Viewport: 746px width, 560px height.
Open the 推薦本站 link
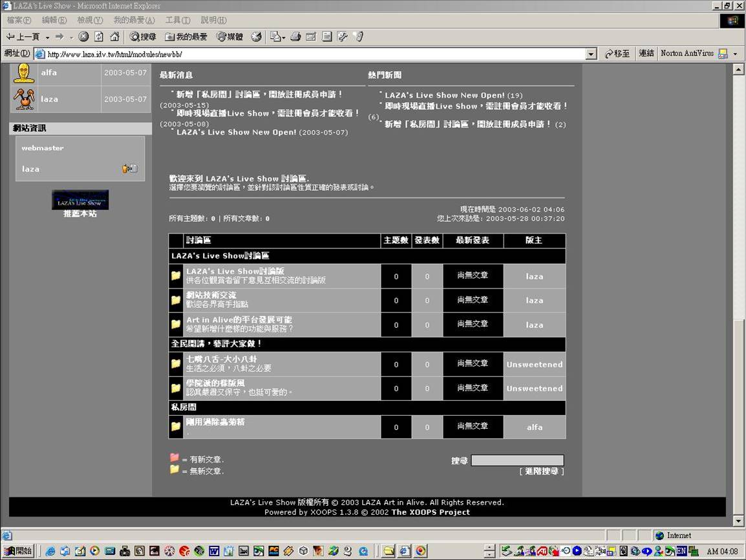point(80,213)
